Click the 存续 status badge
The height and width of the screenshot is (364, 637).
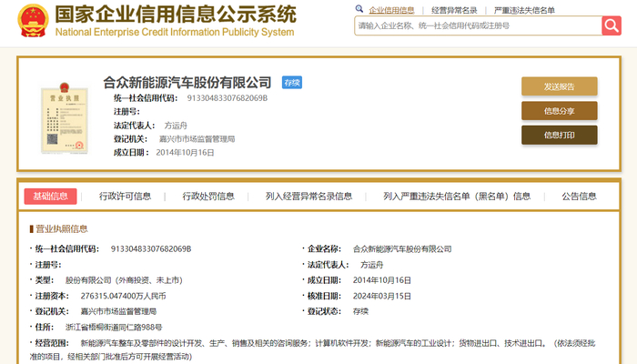(292, 83)
